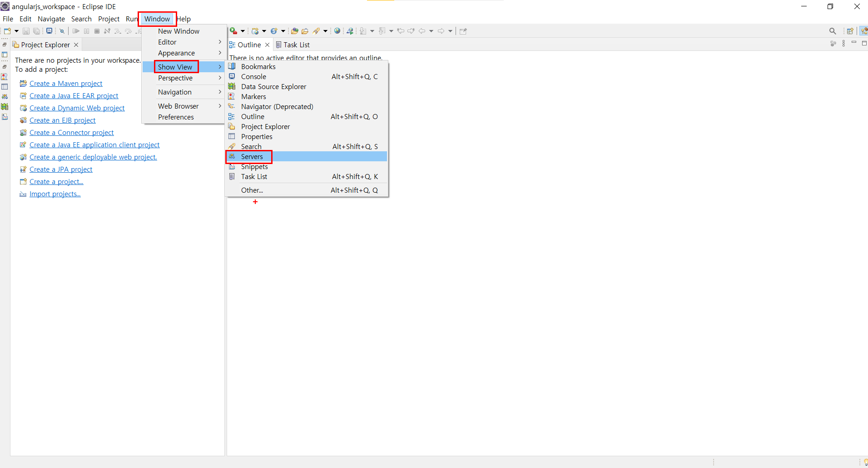The height and width of the screenshot is (468, 868).
Task: Select Bookmarks in Show View submenu
Action: 307,66
